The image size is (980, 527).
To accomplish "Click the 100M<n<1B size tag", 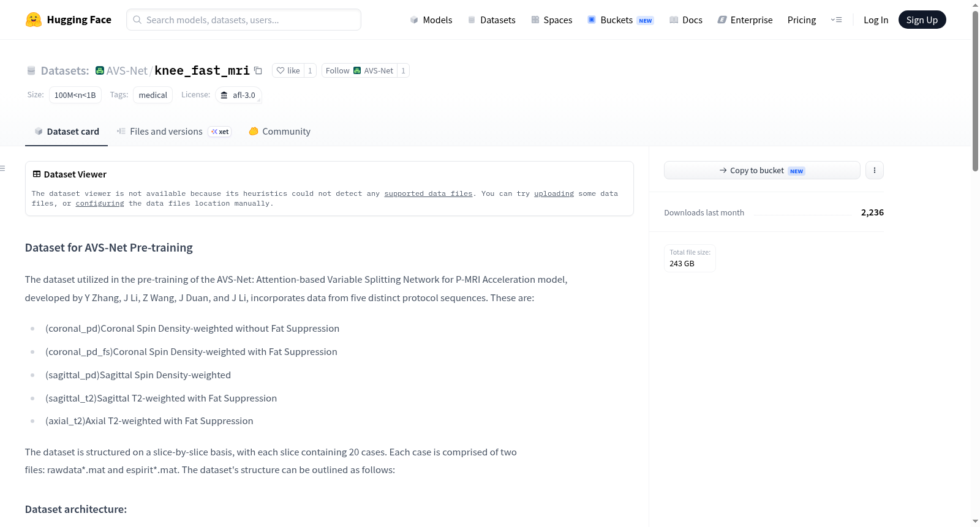I will (x=75, y=95).
